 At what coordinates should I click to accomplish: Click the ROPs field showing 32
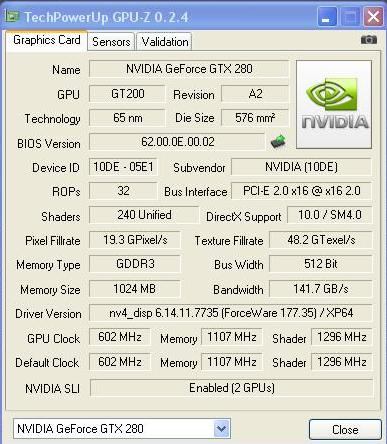point(123,191)
